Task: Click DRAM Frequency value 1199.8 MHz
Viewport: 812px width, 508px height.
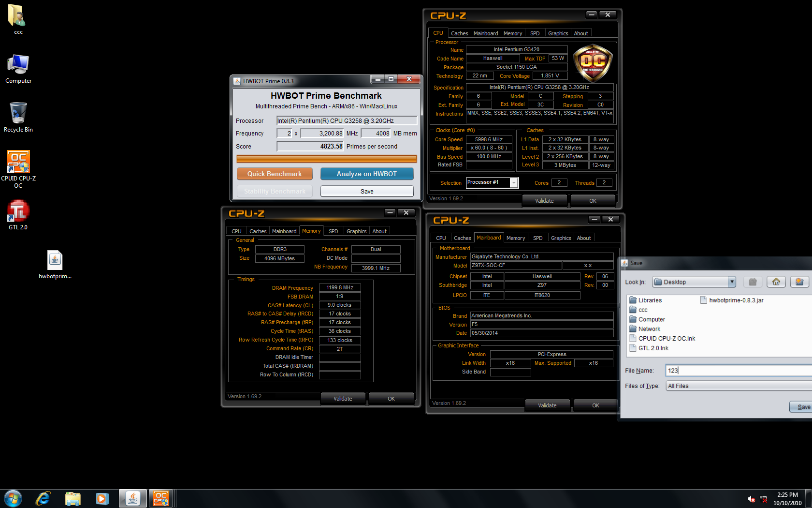Action: tap(340, 287)
